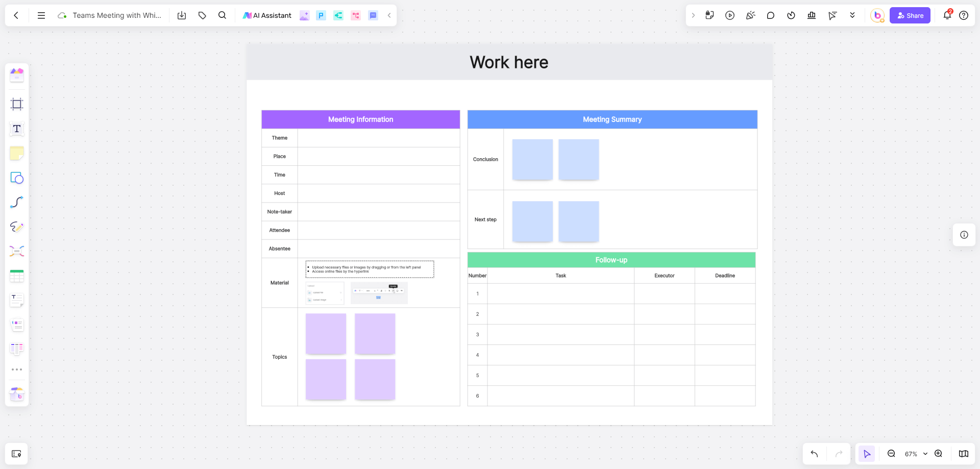The width and height of the screenshot is (980, 469).
Task: Open the tag icon
Action: click(202, 15)
